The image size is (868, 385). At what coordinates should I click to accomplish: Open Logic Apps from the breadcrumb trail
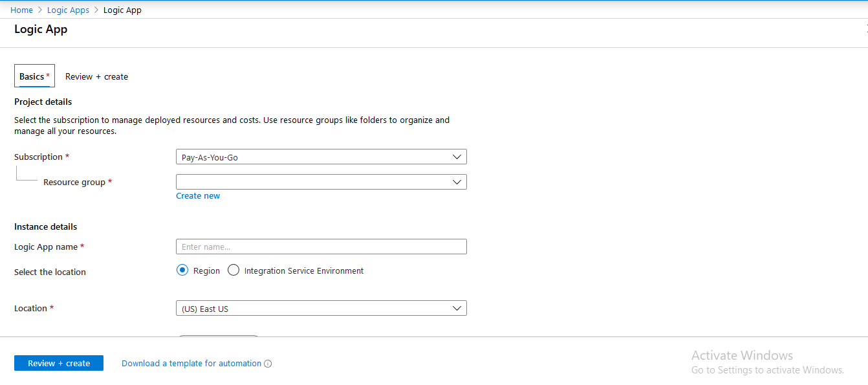(68, 10)
